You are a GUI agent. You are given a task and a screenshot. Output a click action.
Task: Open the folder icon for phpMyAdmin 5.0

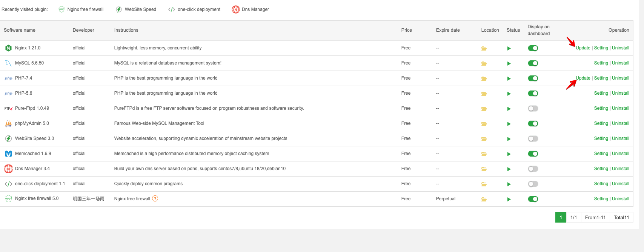coord(484,124)
